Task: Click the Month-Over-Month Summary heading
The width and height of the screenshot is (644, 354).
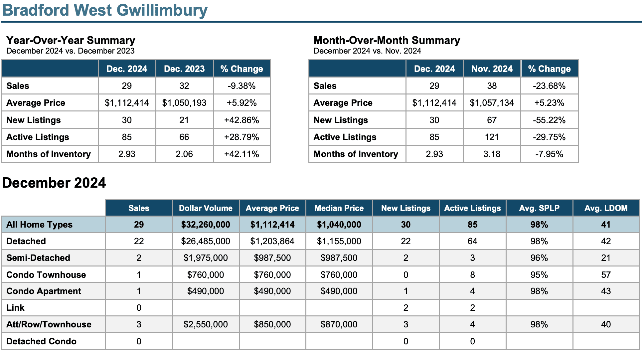Action: 387,40
